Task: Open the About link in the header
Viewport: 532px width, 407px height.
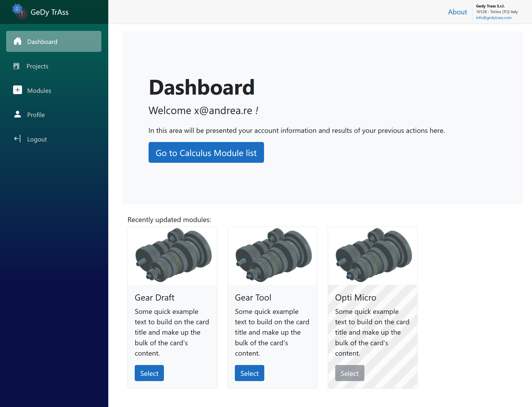Action: (x=457, y=12)
